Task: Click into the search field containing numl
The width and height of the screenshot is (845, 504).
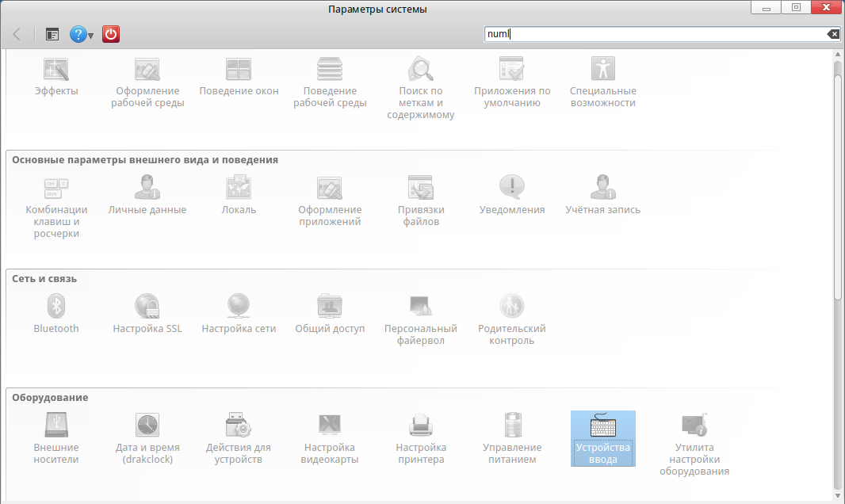Action: pyautogui.click(x=655, y=34)
